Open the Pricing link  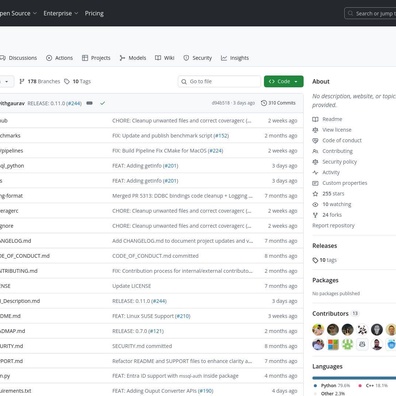[x=94, y=13]
